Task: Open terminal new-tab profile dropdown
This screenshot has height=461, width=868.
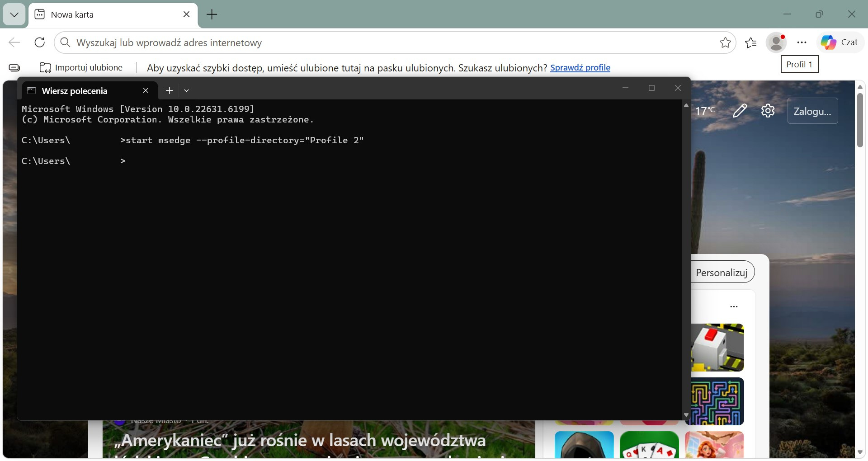Action: 186,90
